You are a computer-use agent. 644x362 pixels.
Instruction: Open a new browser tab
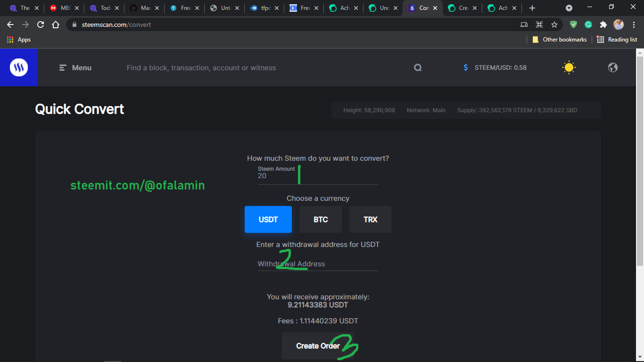pos(532,8)
